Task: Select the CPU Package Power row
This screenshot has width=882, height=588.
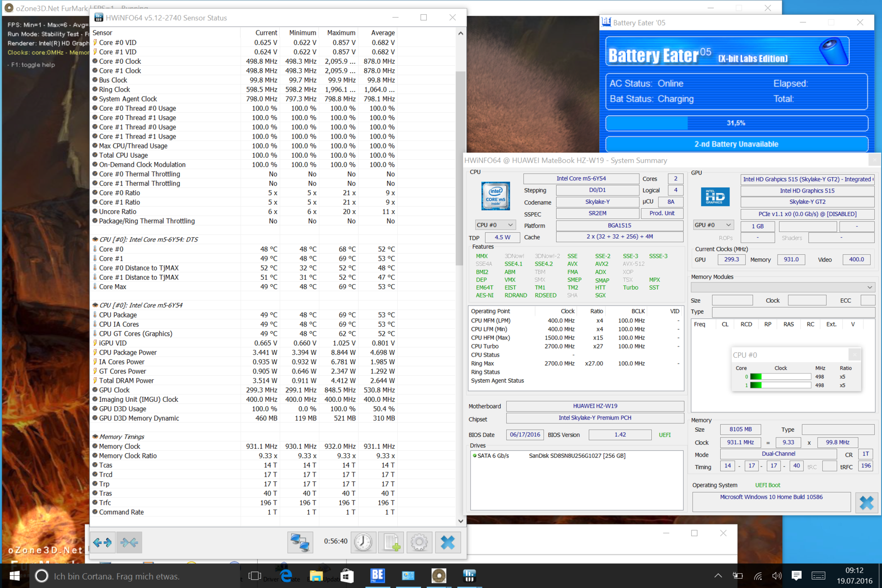Action: 244,352
